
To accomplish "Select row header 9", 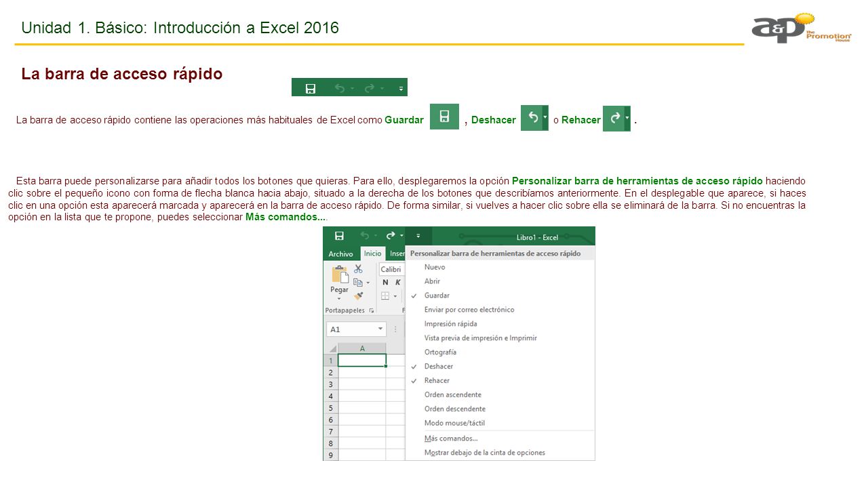I will [331, 455].
